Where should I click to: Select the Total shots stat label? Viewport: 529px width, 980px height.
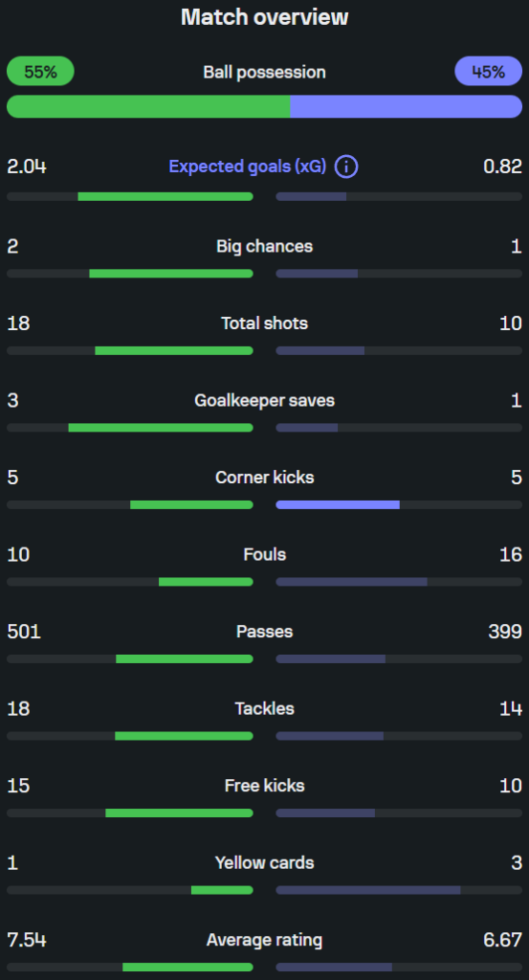pos(265,323)
